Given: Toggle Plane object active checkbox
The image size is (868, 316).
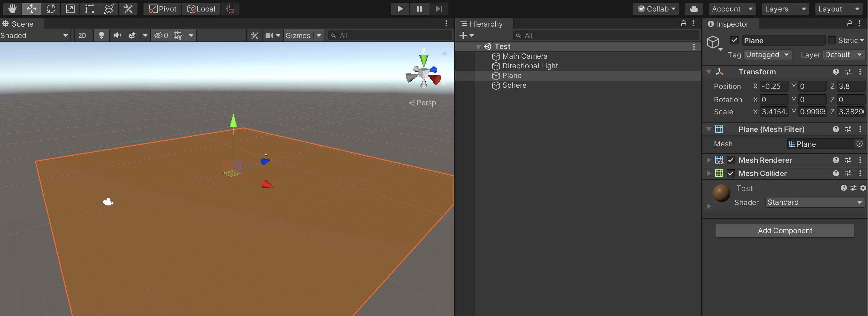Looking at the screenshot, I should [x=734, y=41].
